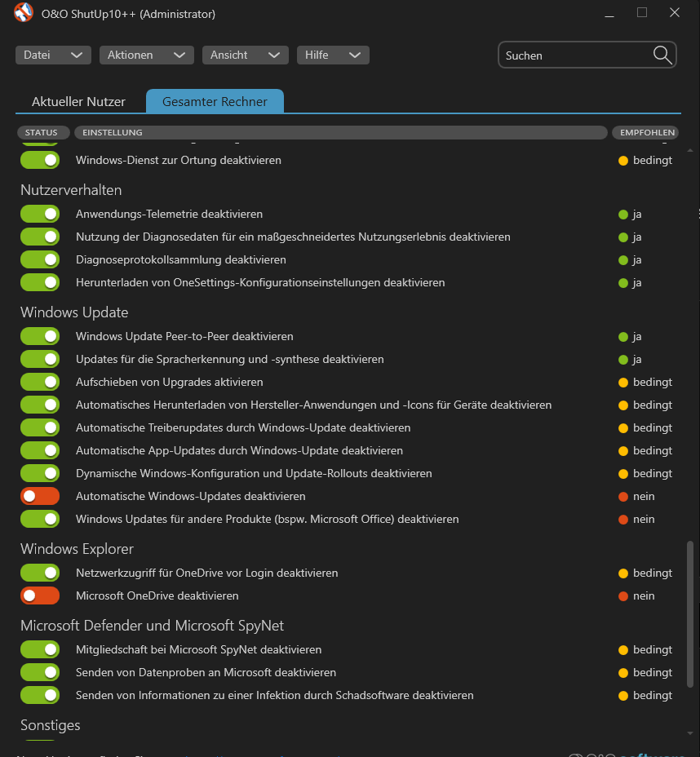Toggle Automatische Treiberupdates switch
The height and width of the screenshot is (757, 700).
point(40,427)
